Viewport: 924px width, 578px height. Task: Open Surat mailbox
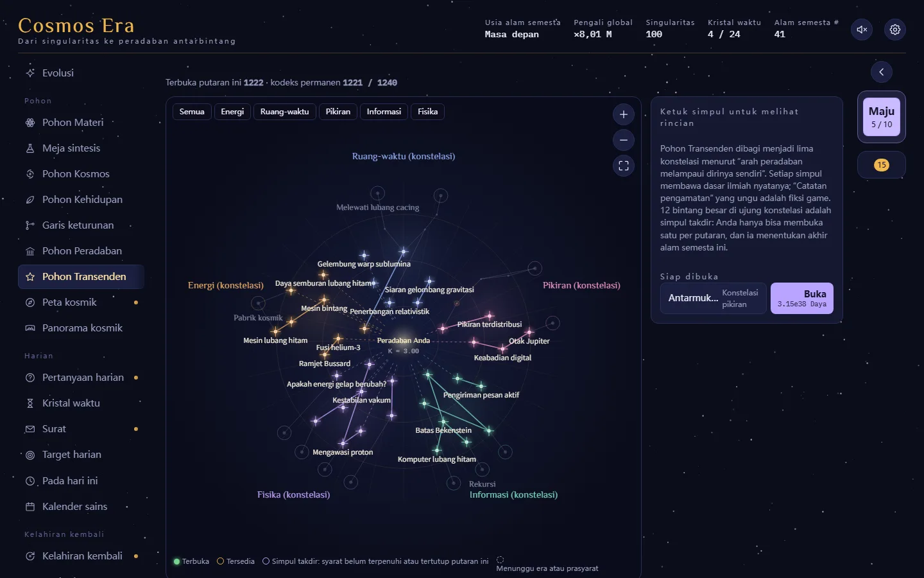81,429
